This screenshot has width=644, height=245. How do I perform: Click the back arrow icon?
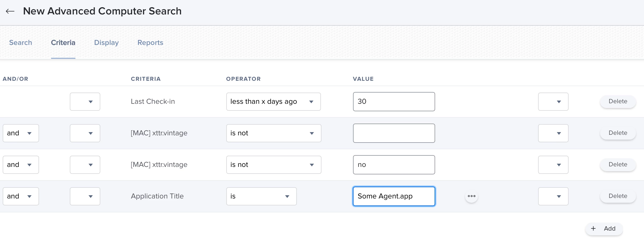point(10,11)
